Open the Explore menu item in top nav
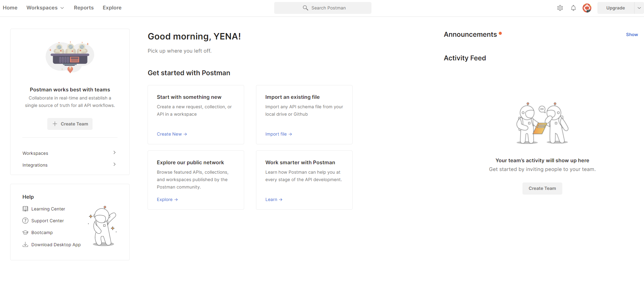Image resolution: width=644 pixels, height=287 pixels. [x=112, y=8]
